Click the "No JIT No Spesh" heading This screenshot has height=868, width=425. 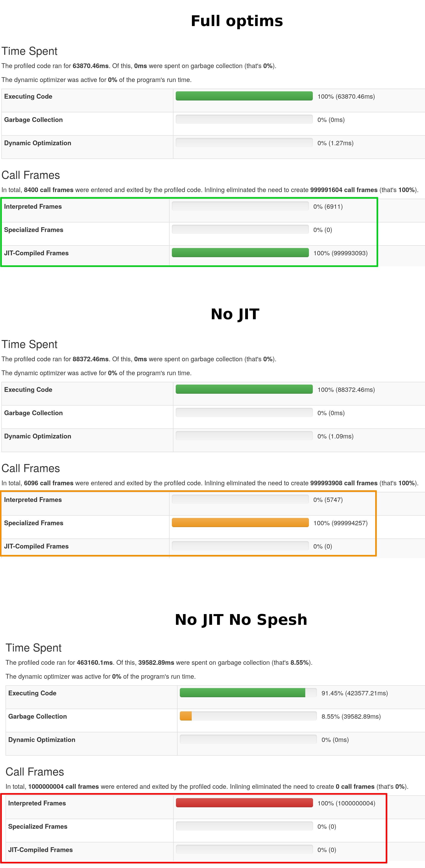click(x=241, y=619)
